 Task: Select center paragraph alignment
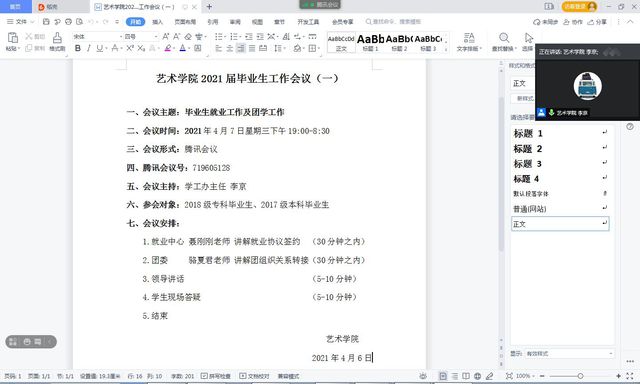(x=230, y=48)
